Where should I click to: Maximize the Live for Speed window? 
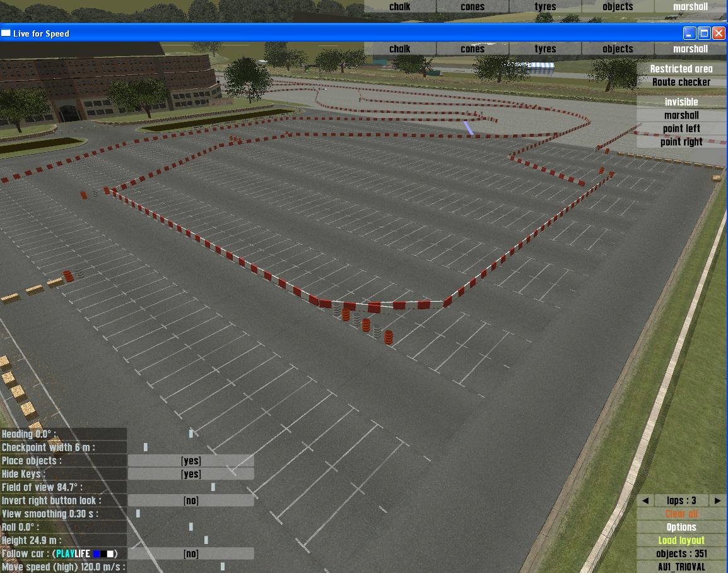click(x=704, y=33)
